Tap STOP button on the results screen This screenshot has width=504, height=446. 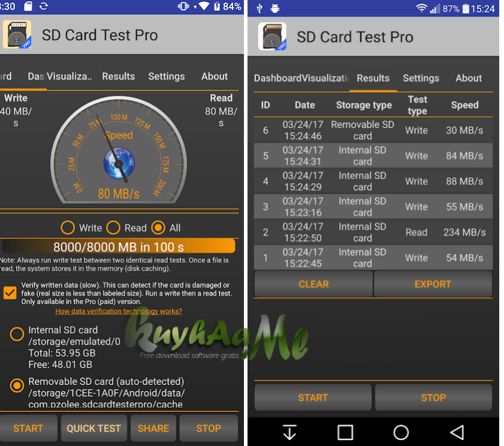point(433,398)
